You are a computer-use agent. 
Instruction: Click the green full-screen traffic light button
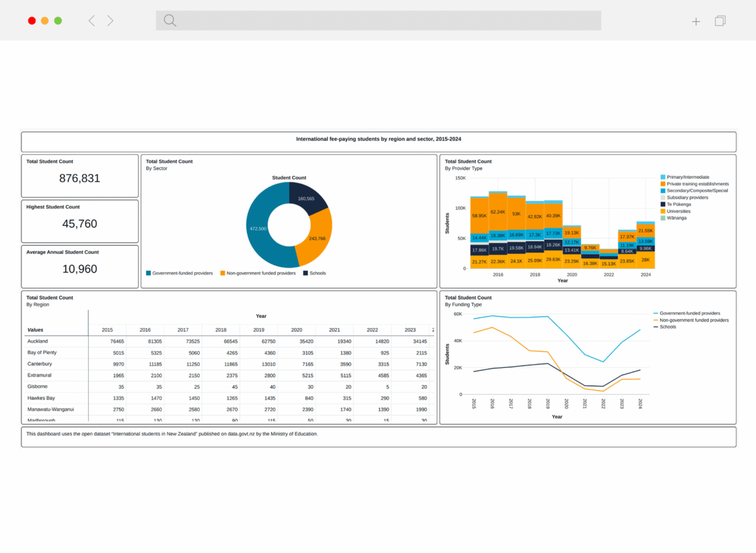58,20
